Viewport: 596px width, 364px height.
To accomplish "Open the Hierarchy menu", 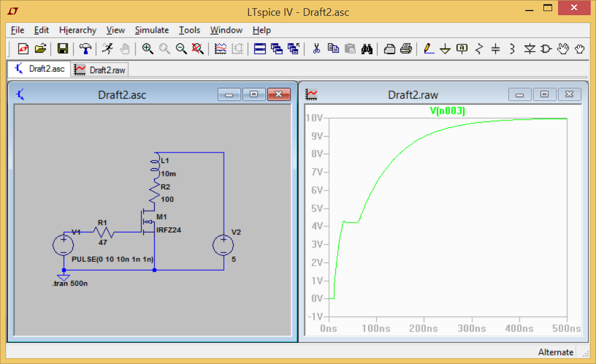I will [78, 30].
